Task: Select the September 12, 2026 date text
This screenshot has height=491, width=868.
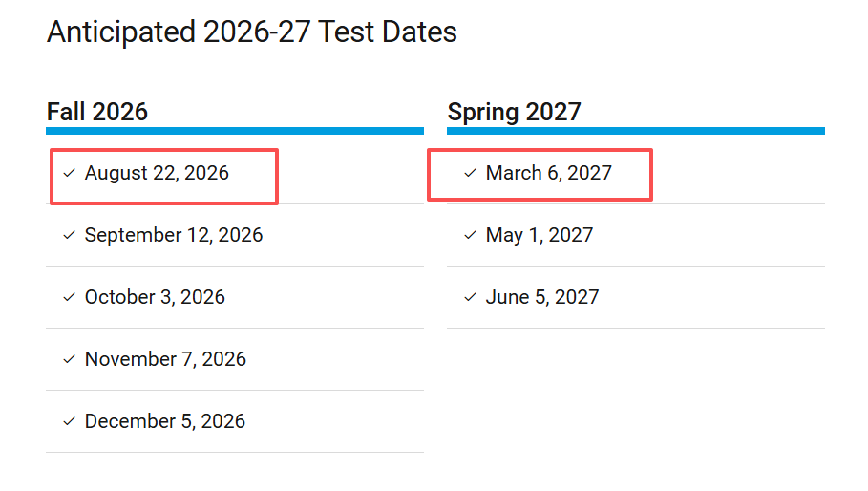Action: [174, 235]
